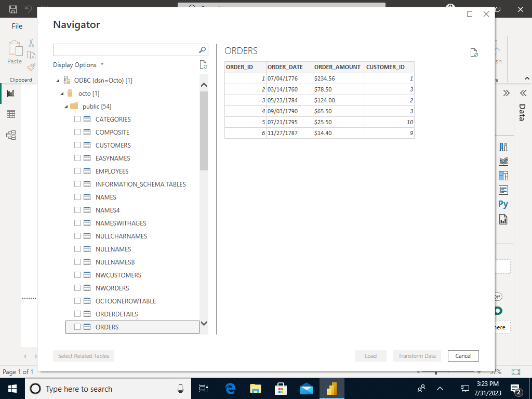Select the Python visual icon
Viewport: 532px width, 399px height.
[502, 204]
